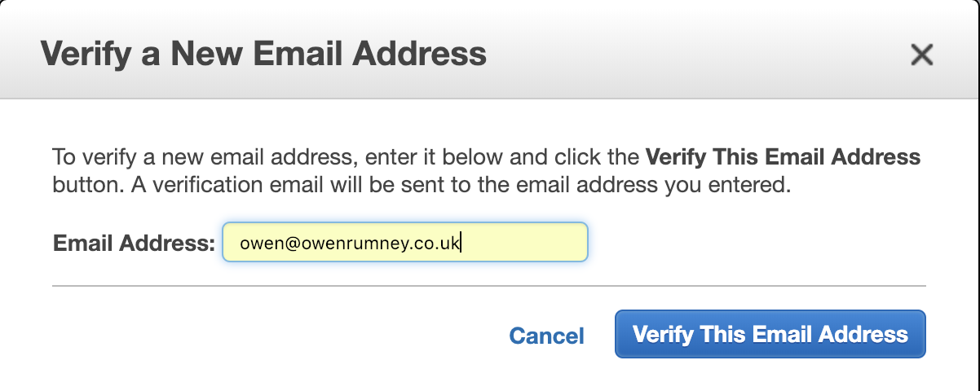Click the dialog title "Verify a New Email Address"
This screenshot has height=391, width=980.
(263, 54)
